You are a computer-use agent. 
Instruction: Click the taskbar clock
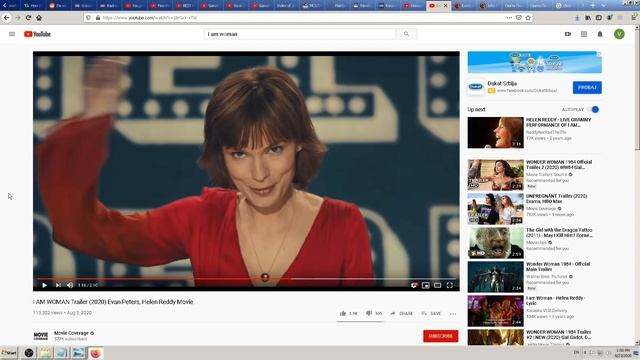[623, 353]
